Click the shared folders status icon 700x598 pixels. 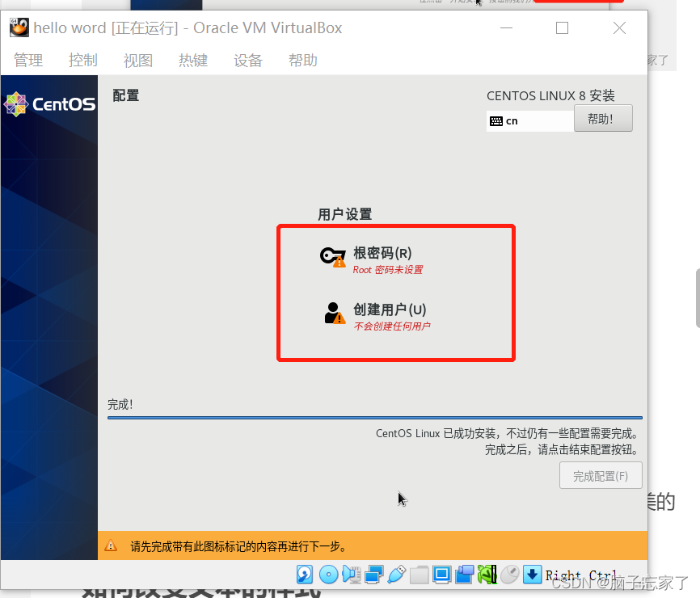click(x=420, y=575)
